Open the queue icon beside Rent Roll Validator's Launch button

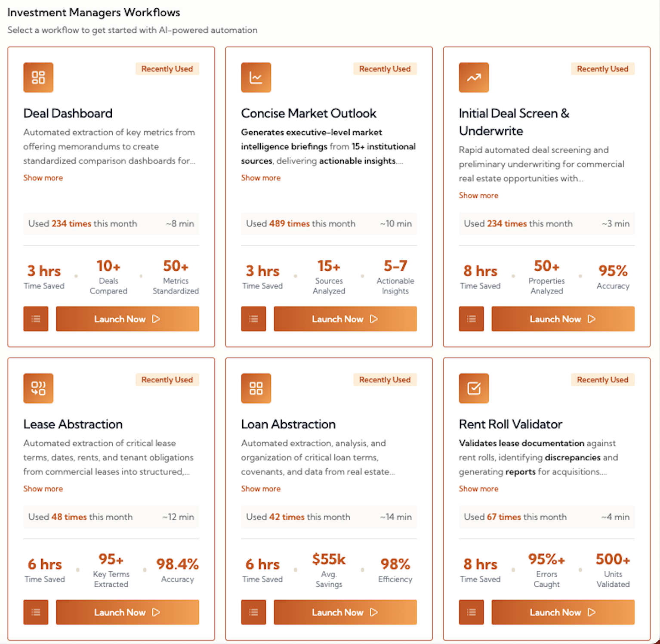(471, 612)
